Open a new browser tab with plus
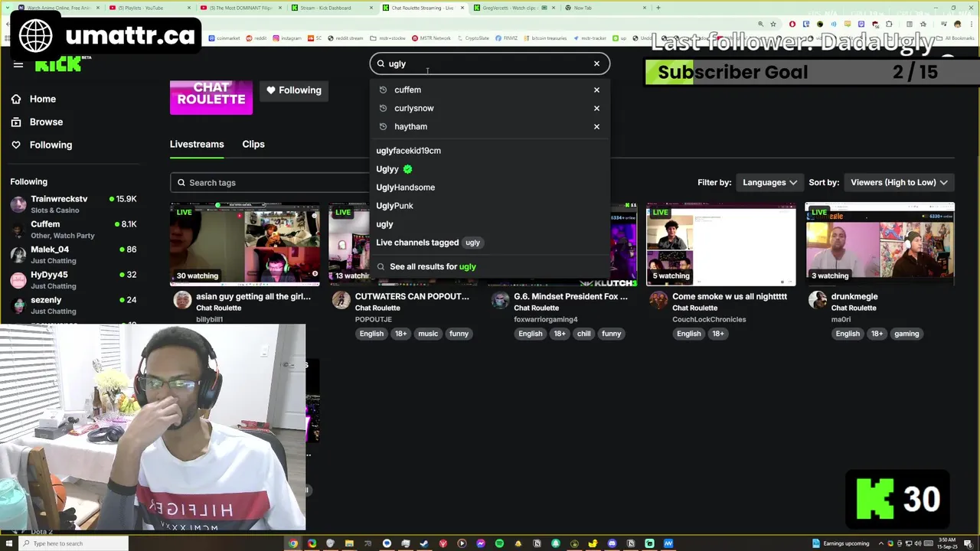 658,8
